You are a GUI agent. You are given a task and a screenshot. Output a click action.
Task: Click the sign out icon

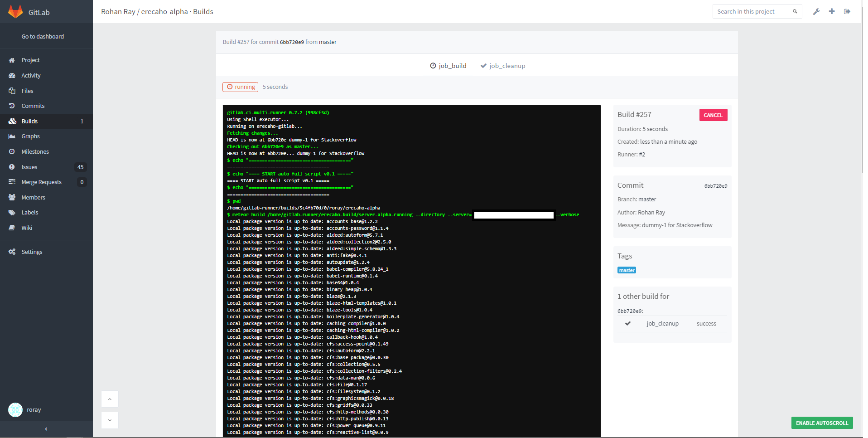847,11
